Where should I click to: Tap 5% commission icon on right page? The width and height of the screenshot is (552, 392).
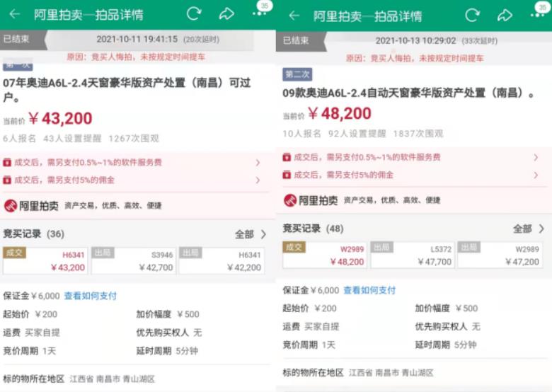pyautogui.click(x=287, y=175)
